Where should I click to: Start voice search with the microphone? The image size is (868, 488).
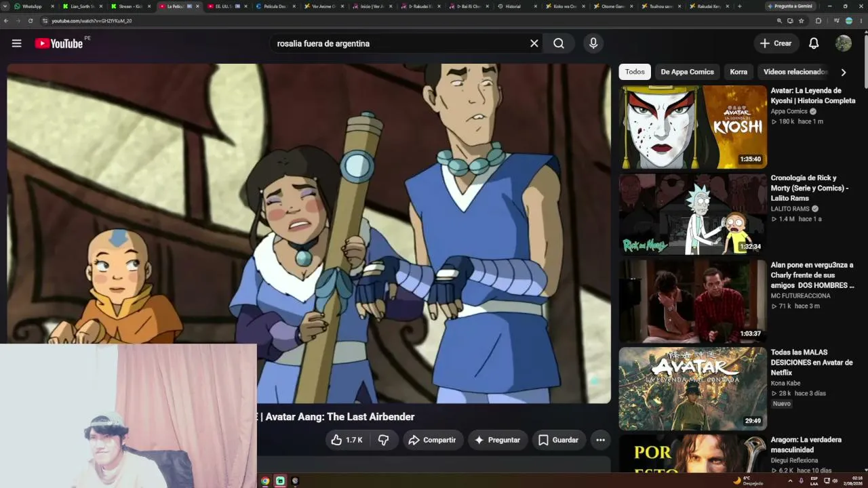pos(593,43)
